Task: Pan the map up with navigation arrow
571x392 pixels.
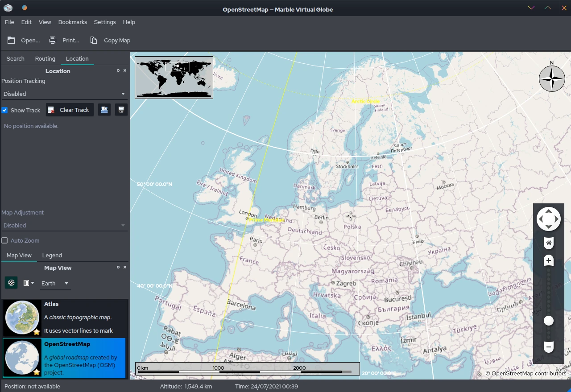Action: (x=549, y=211)
